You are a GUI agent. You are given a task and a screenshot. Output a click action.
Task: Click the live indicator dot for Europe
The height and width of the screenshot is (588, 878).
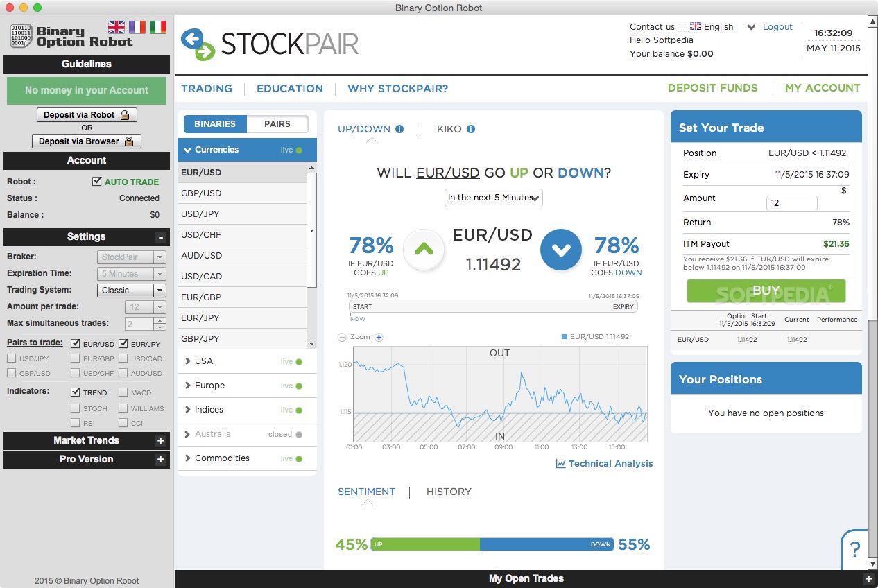pyautogui.click(x=299, y=386)
